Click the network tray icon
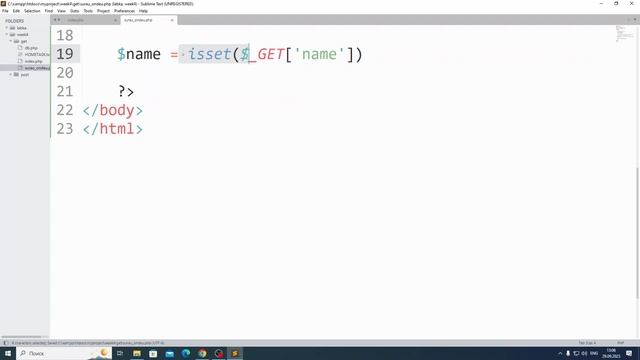Screen dimensions: 640x360 click(576, 353)
